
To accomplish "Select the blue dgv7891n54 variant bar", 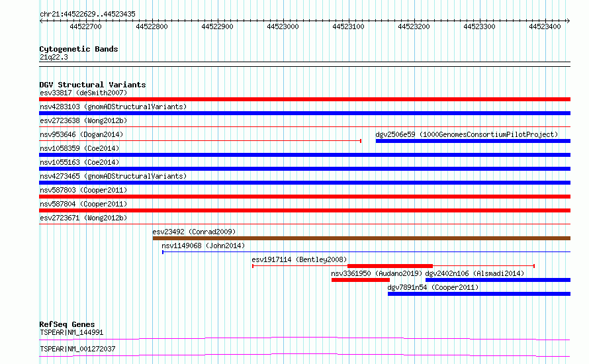I will pyautogui.click(x=479, y=294).
